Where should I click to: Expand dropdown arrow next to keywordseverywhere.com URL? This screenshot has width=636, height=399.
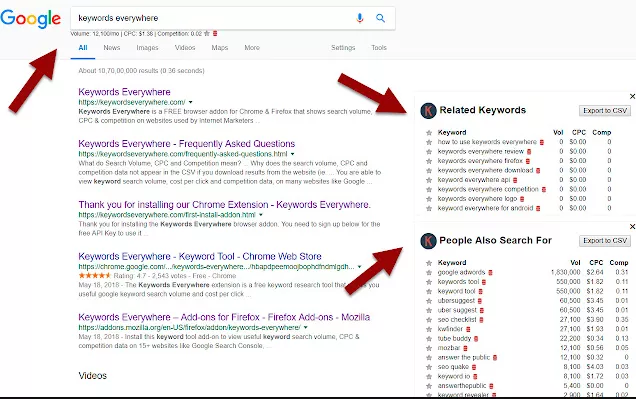click(191, 102)
